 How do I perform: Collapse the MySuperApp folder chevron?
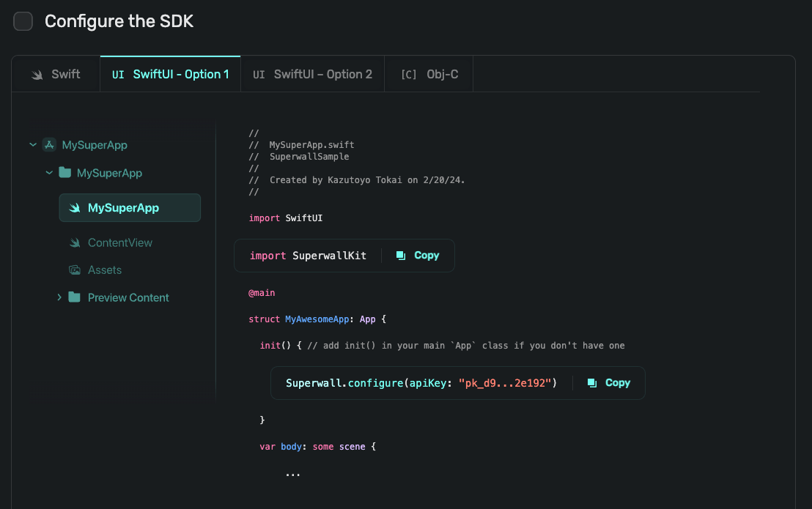[48, 173]
